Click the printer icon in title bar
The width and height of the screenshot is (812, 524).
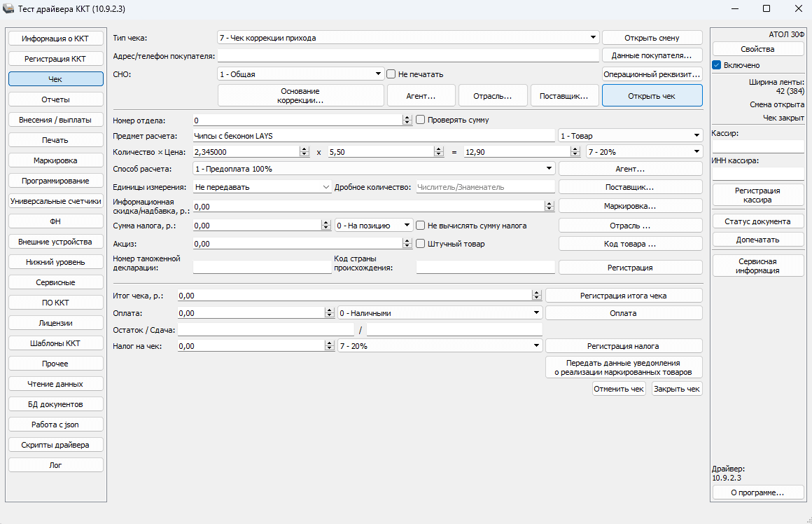click(x=8, y=8)
